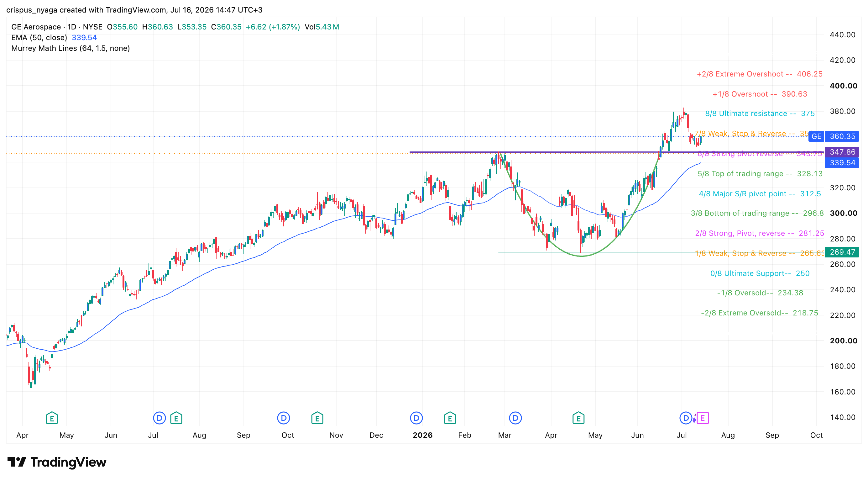Click the GE 360.35 current price label

click(834, 136)
